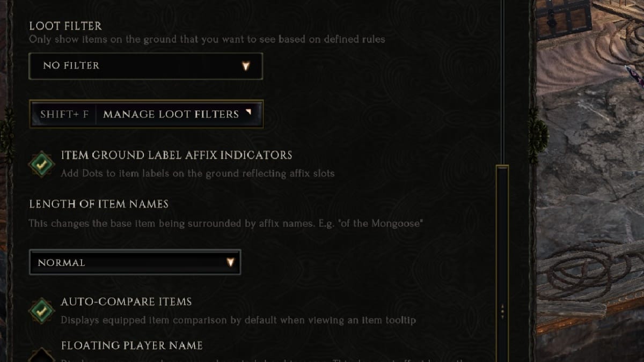The width and height of the screenshot is (644, 362).
Task: Click the NORMAL dropdown arrow icon
Action: 231,262
